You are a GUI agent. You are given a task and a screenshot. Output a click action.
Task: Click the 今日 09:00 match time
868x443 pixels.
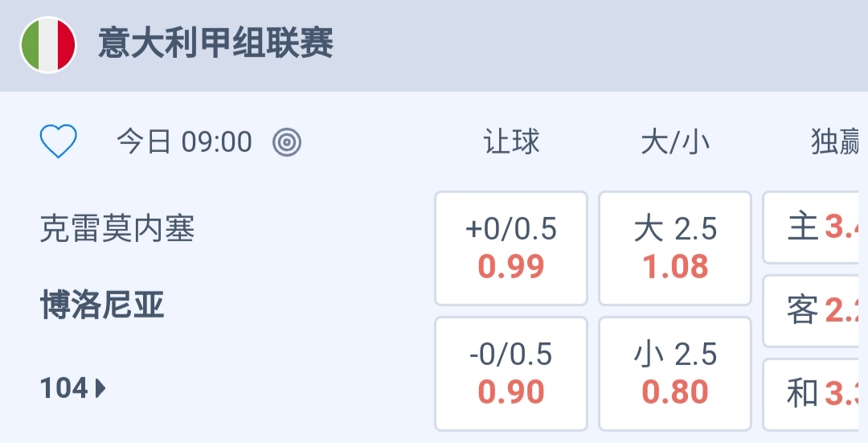click(184, 142)
